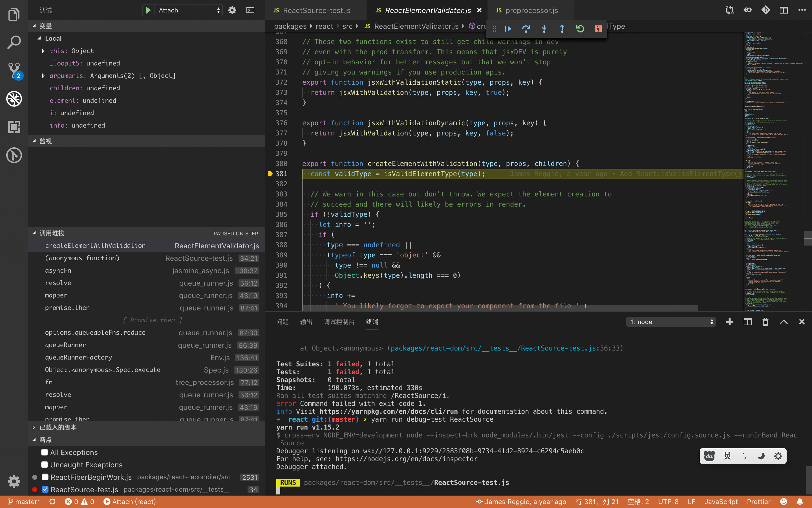
Task: Open more editor actions ellipsis
Action: point(802,10)
